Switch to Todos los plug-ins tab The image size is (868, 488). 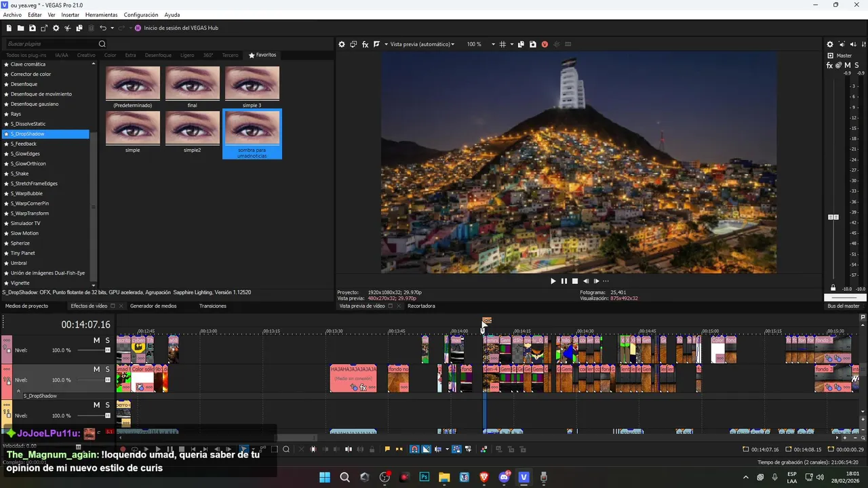[x=26, y=55]
